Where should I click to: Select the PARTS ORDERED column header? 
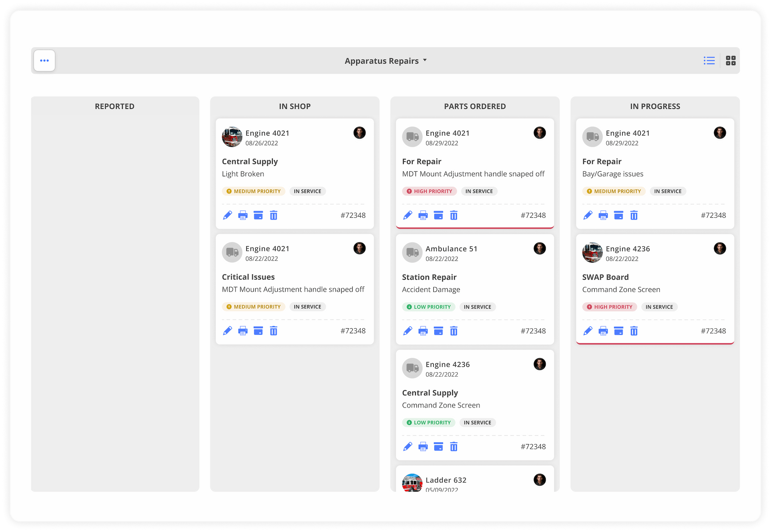point(475,106)
